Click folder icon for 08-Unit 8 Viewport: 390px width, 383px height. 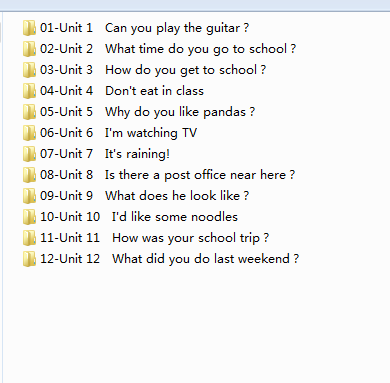tap(29, 175)
